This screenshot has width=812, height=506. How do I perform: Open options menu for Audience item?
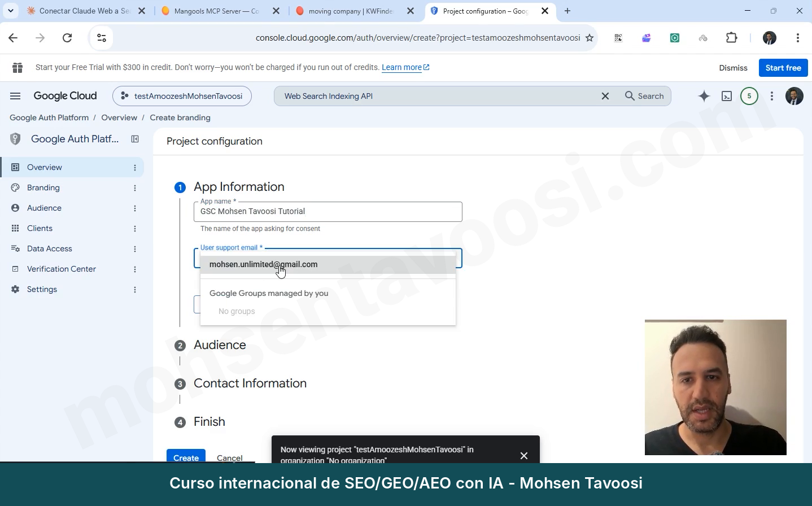[135, 208]
